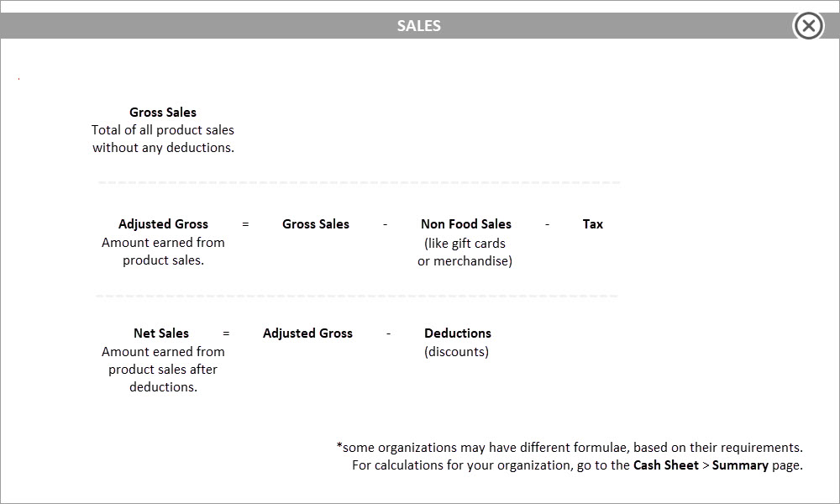The height and width of the screenshot is (504, 840).
Task: Click 'Amount earned from product sales.' text
Action: [x=163, y=251]
